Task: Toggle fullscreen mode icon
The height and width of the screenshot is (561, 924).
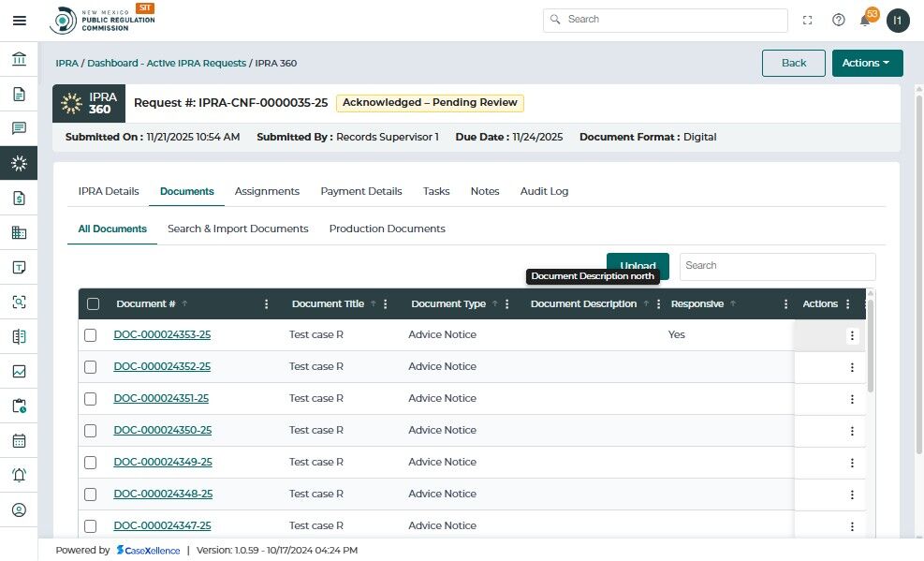Action: tap(808, 21)
